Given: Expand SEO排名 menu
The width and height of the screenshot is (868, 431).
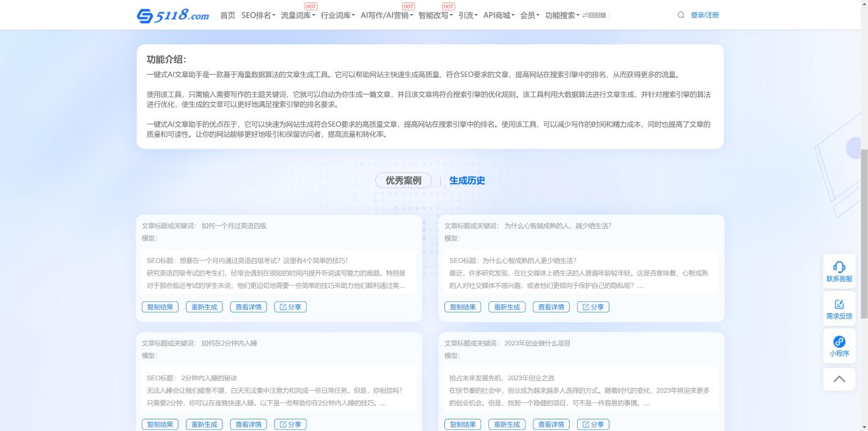Looking at the screenshot, I should [259, 15].
